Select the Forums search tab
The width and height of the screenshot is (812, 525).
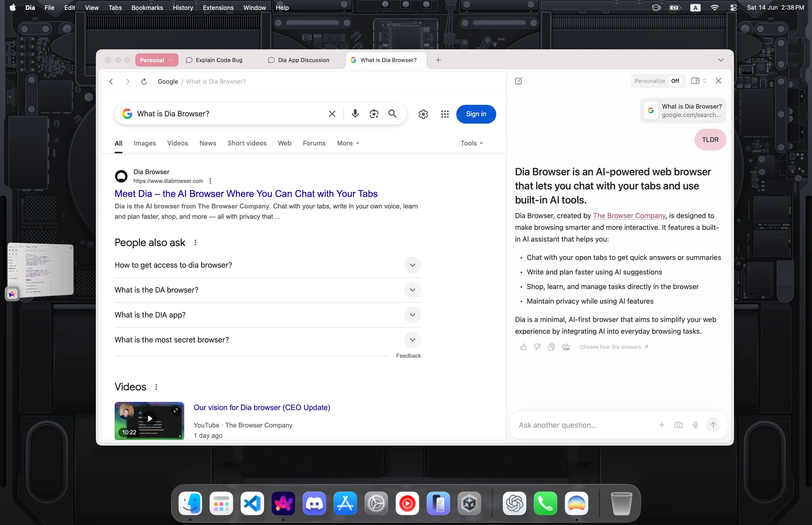coord(314,143)
